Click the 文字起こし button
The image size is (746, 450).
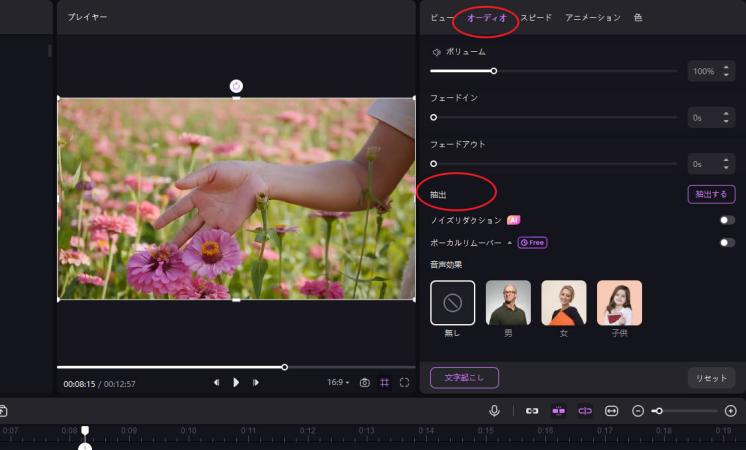[x=464, y=378]
